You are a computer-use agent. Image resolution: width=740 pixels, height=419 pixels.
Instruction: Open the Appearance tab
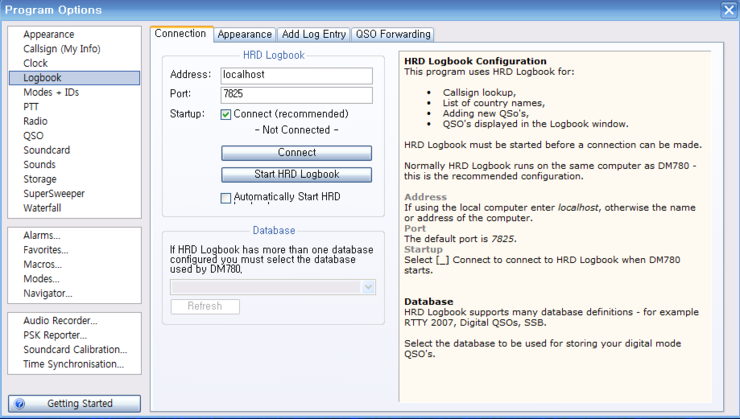coord(244,34)
